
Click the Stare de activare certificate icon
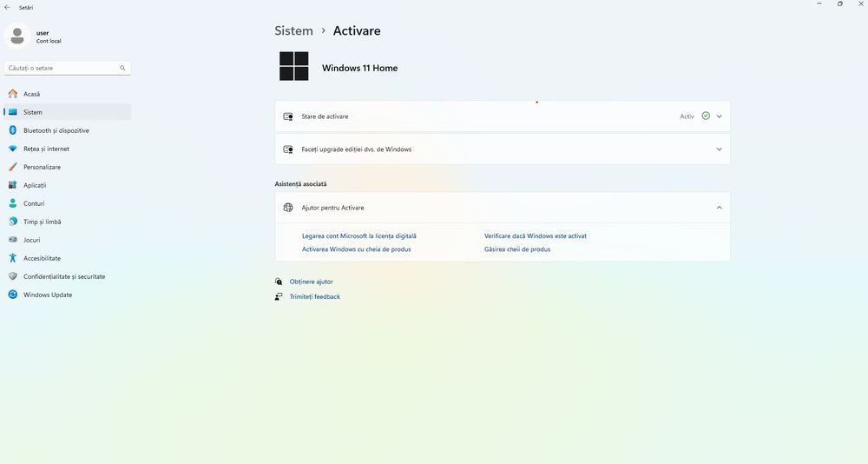[288, 116]
